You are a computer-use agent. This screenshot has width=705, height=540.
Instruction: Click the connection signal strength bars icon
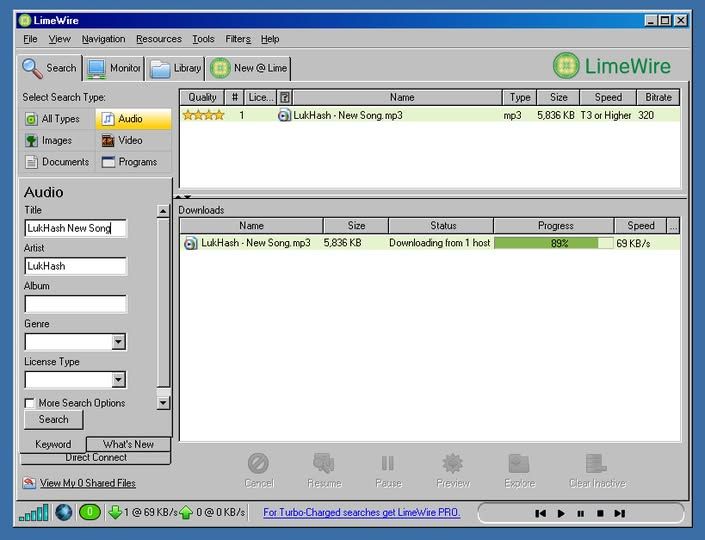[34, 513]
